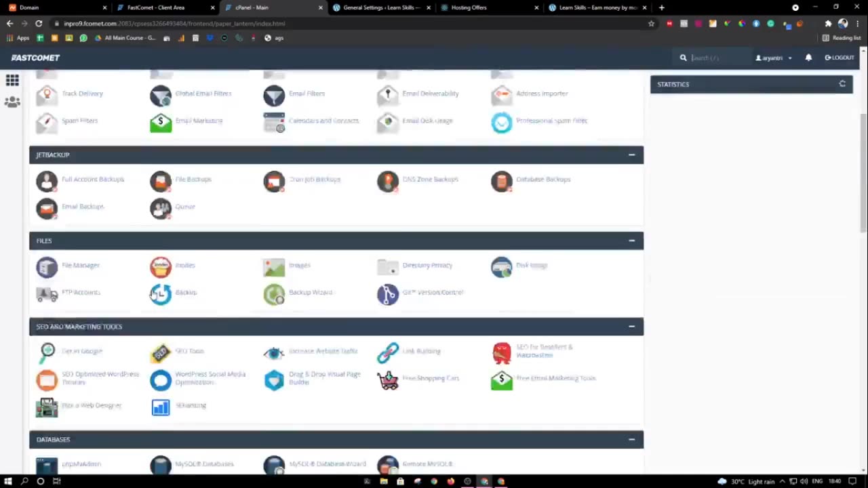This screenshot has width=868, height=488.
Task: Bookmark this page with the star
Action: (x=651, y=23)
